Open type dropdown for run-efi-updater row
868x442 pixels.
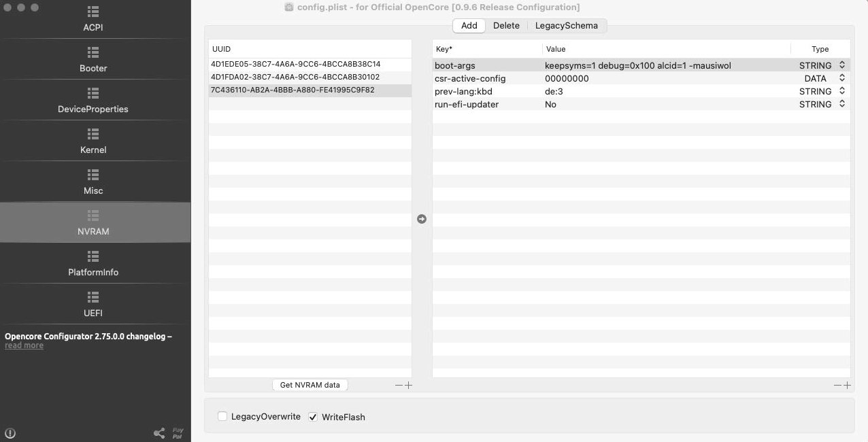[842, 104]
